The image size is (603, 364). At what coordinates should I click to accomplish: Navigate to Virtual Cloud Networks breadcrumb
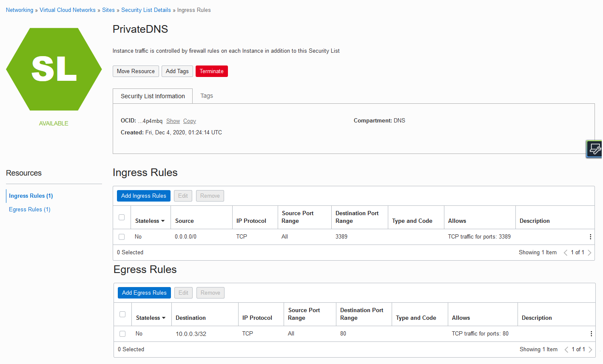pyautogui.click(x=68, y=10)
